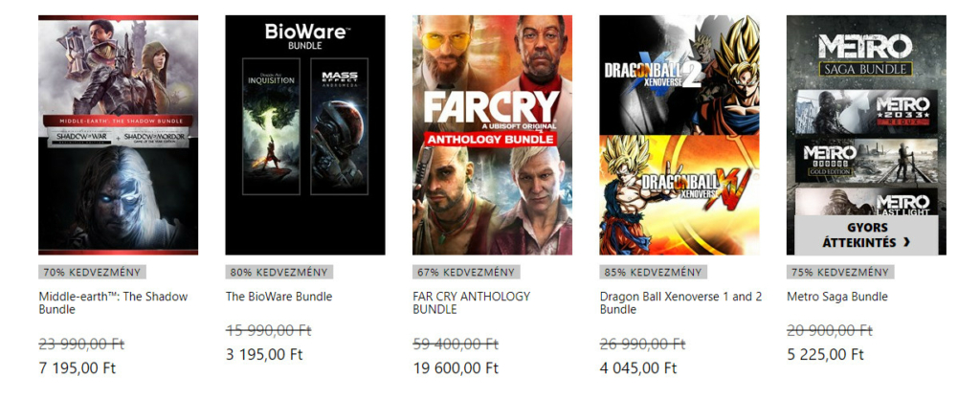Open the Middle-earth: The Shadow Bundle title link
The width and height of the screenshot is (980, 399).
113,303
